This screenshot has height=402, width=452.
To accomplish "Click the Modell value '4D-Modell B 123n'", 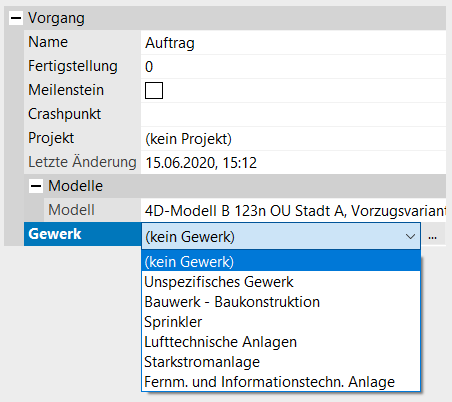I will click(x=293, y=210).
